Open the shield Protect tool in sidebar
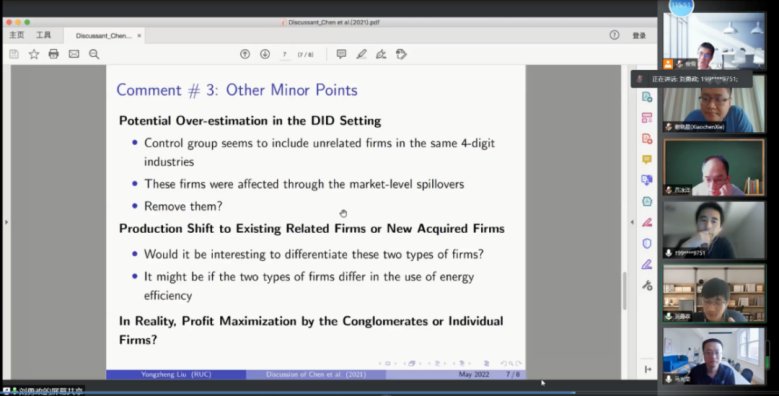Viewport: 779px width, 396px height. pyautogui.click(x=646, y=243)
